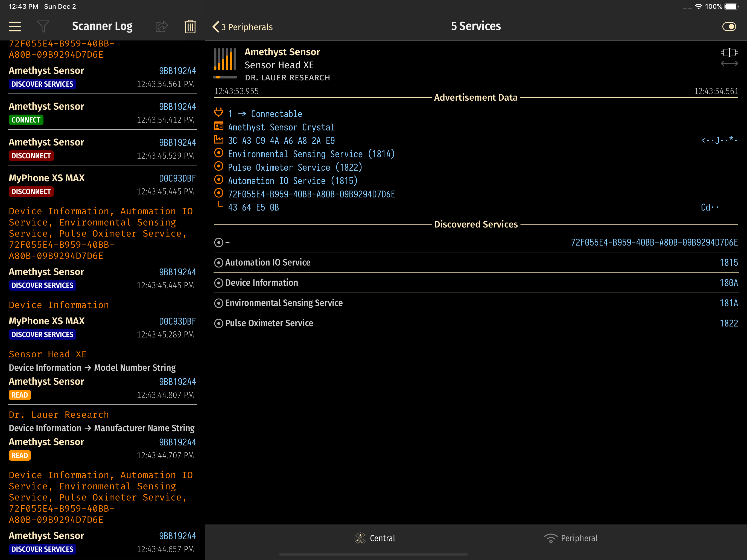Open Device Information 180A service row
This screenshot has height=560, width=747.
476,283
